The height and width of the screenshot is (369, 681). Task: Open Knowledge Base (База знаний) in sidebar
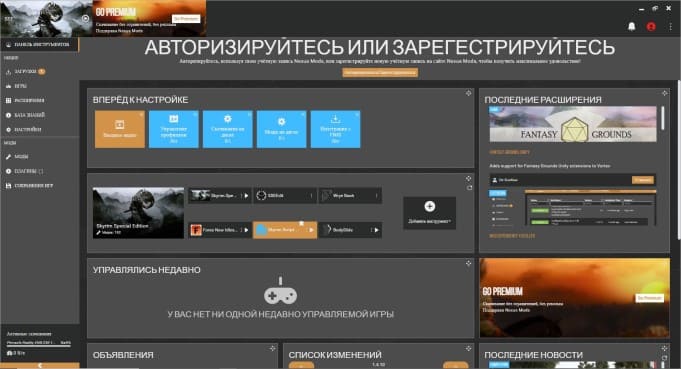(x=39, y=115)
